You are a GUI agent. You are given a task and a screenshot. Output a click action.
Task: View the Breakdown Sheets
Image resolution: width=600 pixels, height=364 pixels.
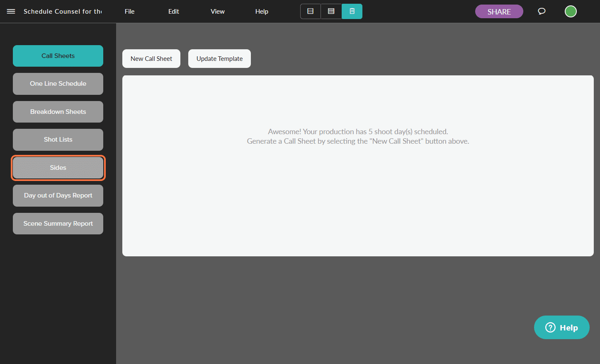[58, 111]
